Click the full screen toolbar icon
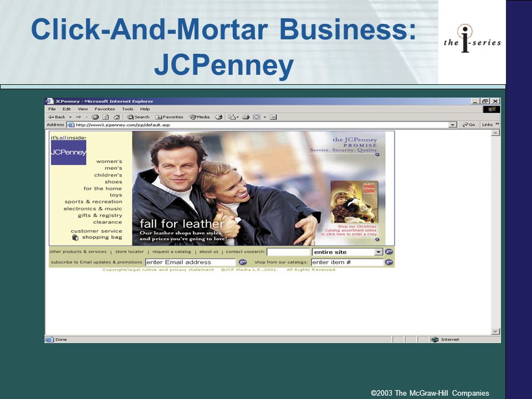 tap(257, 117)
